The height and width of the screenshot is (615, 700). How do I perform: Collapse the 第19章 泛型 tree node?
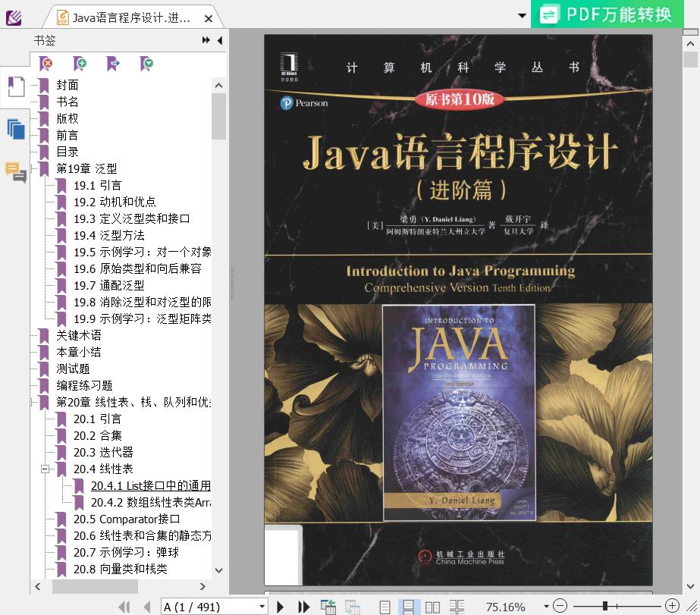tap(32, 168)
